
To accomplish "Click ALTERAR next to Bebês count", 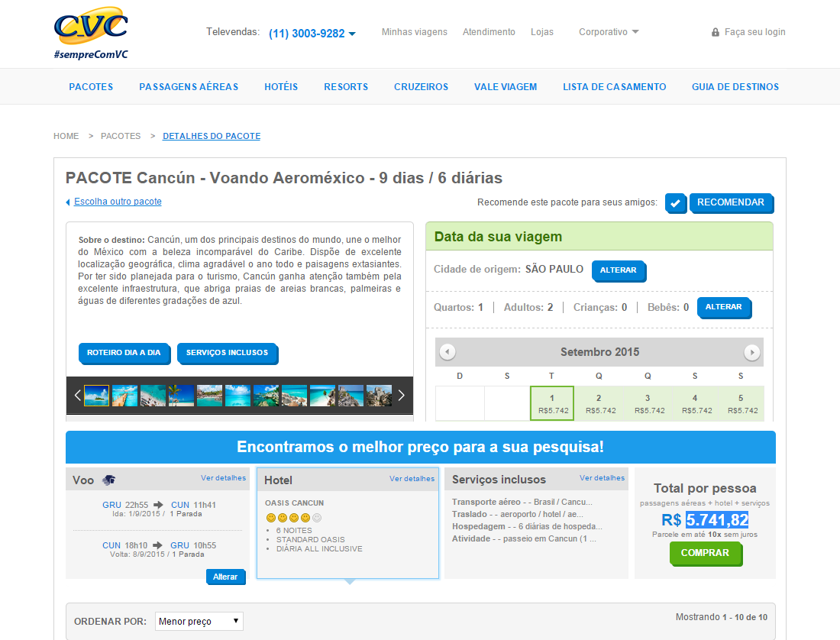I will [x=723, y=307].
